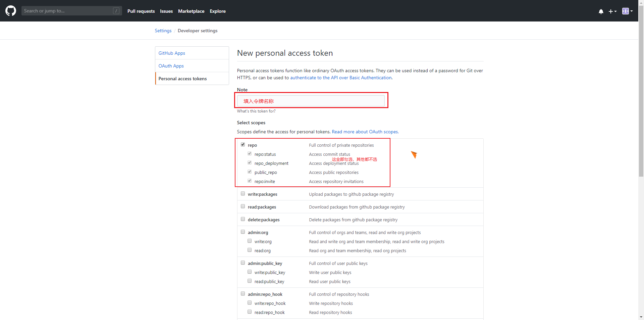
Task: Switch to the GitHub Apps tab
Action: [171, 53]
